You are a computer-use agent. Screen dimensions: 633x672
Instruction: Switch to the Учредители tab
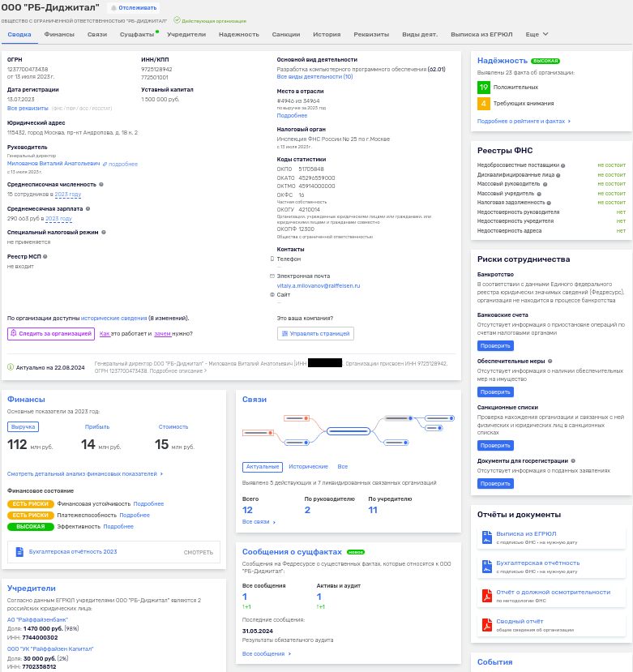186,35
